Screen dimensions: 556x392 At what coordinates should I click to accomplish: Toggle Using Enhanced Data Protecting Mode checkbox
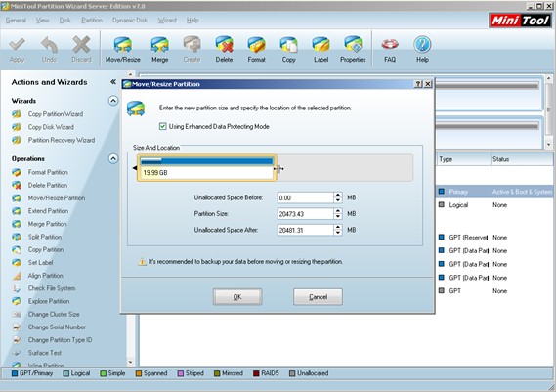pos(163,127)
